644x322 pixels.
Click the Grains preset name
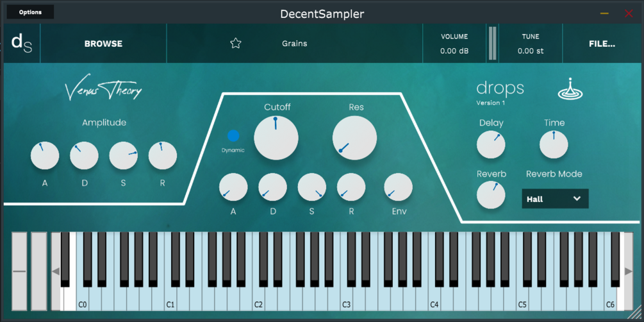(295, 44)
